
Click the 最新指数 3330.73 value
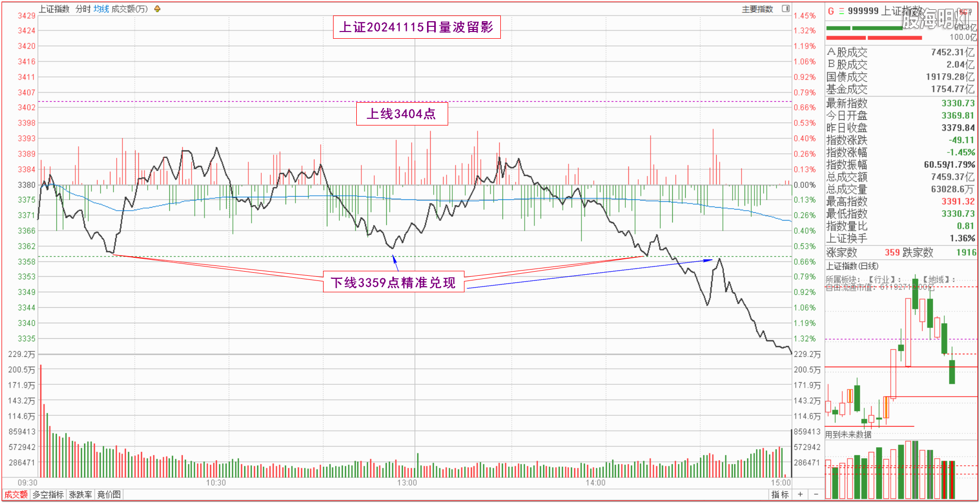click(x=958, y=103)
